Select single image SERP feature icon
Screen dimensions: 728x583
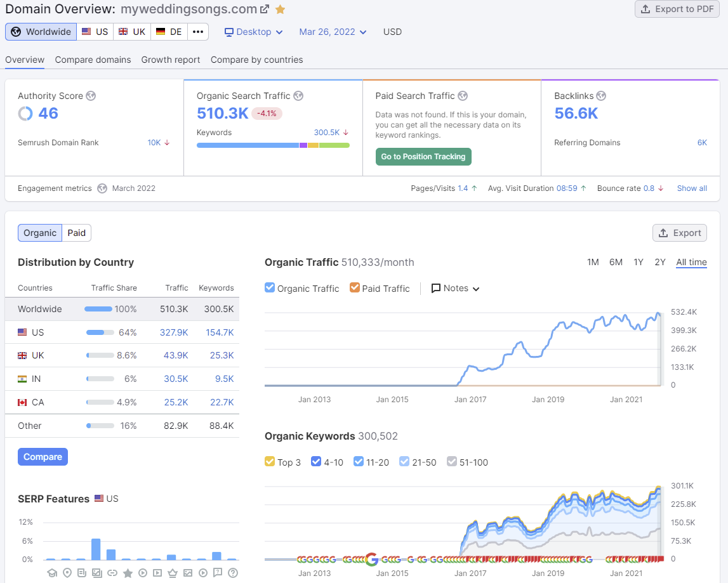pos(188,573)
